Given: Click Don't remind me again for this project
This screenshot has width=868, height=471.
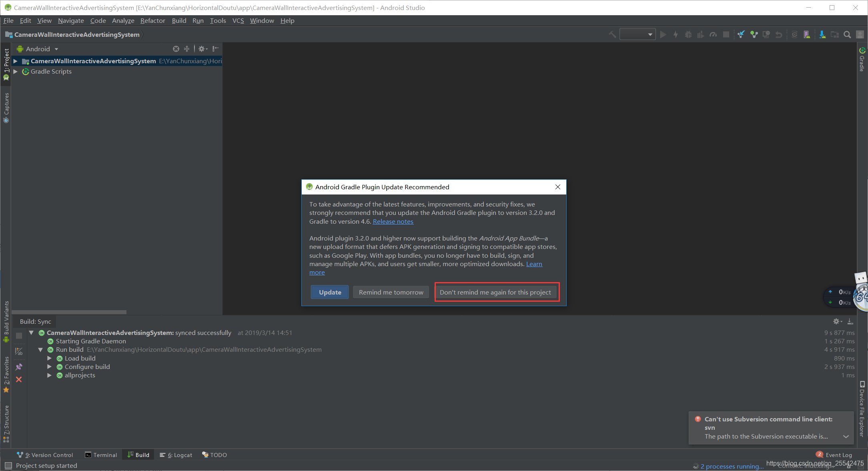Looking at the screenshot, I should [x=495, y=292].
